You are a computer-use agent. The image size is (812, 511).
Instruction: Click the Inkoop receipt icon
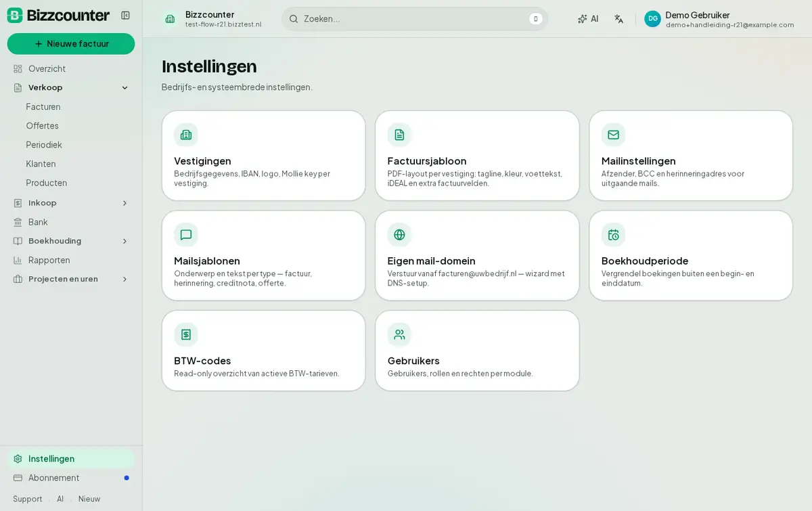[x=18, y=202]
